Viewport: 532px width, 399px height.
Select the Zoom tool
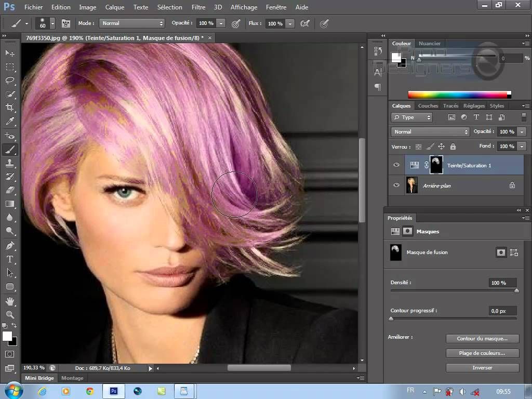[10, 314]
